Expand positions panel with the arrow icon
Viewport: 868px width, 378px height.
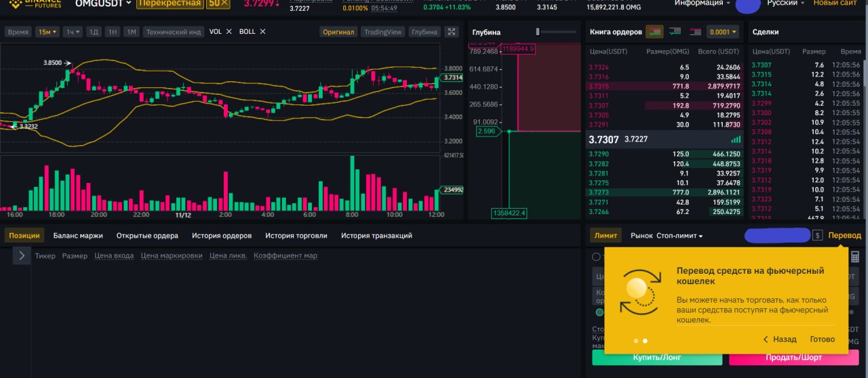(x=22, y=255)
